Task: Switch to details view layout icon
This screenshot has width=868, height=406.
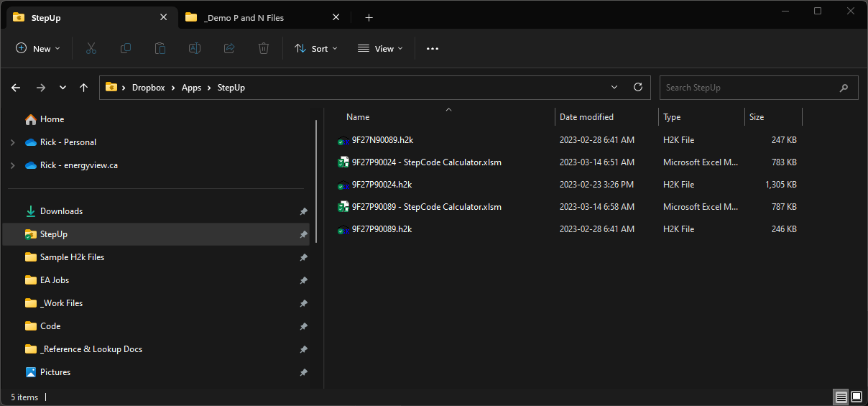Action: (840, 397)
